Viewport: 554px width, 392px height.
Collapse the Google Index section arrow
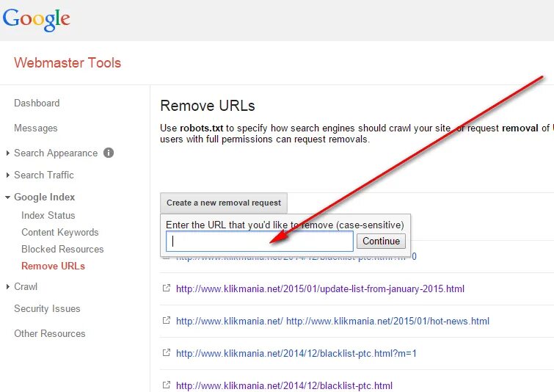pos(7,197)
